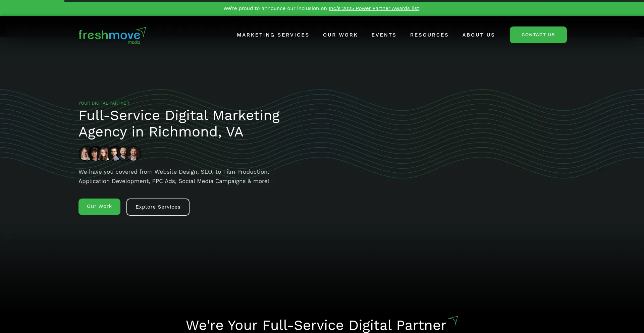644x333 pixels.
Task: Select the second avatar with dark bangs
Action: tap(95, 154)
